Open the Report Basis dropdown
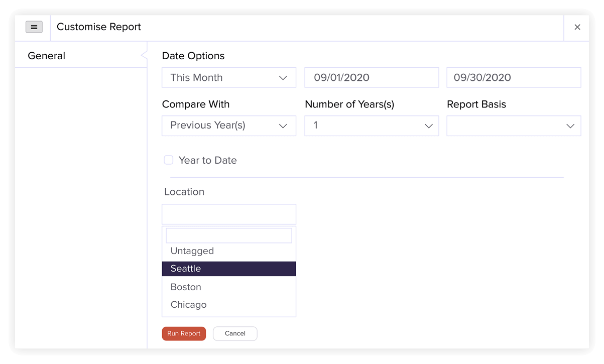The width and height of the screenshot is (604, 364). 514,126
